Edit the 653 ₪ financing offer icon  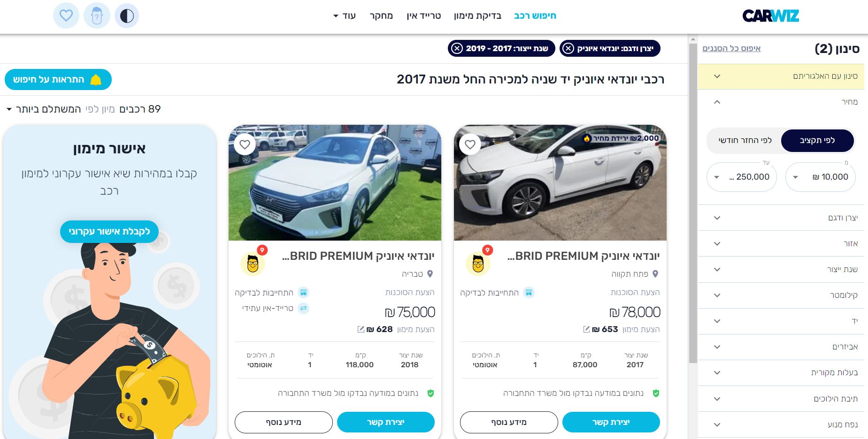586,329
